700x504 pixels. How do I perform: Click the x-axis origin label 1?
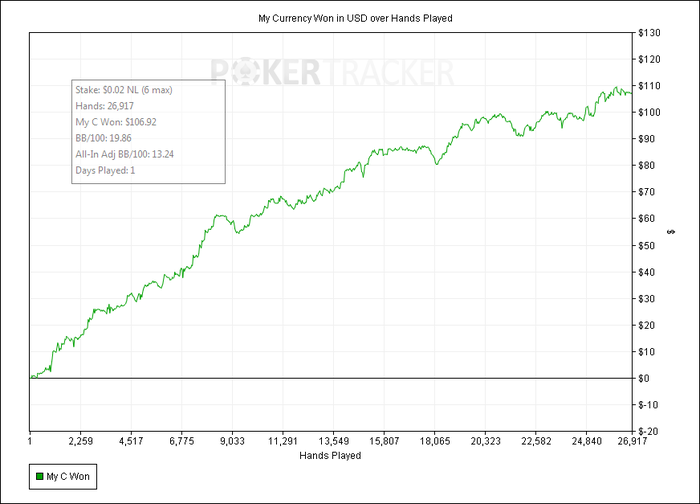pyautogui.click(x=30, y=441)
